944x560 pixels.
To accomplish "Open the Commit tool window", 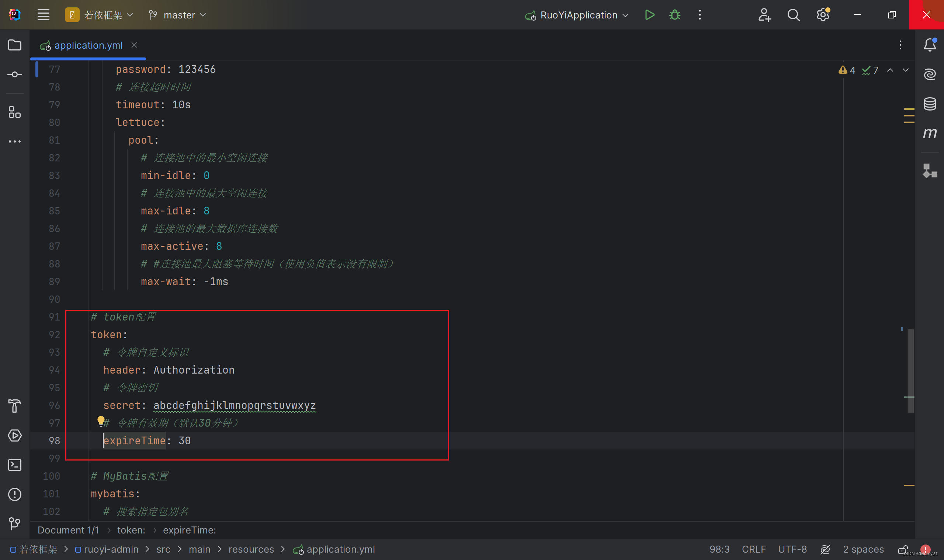I will 14,75.
